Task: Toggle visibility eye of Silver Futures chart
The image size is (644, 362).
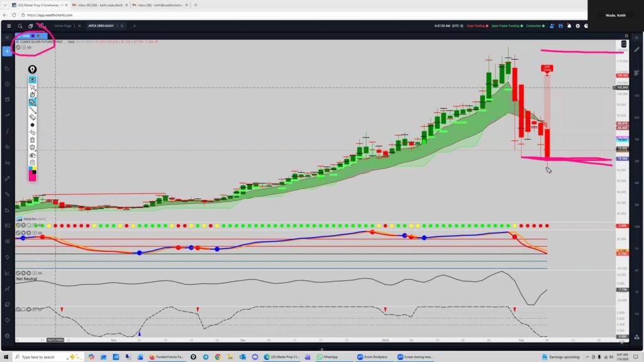Action: (30, 47)
